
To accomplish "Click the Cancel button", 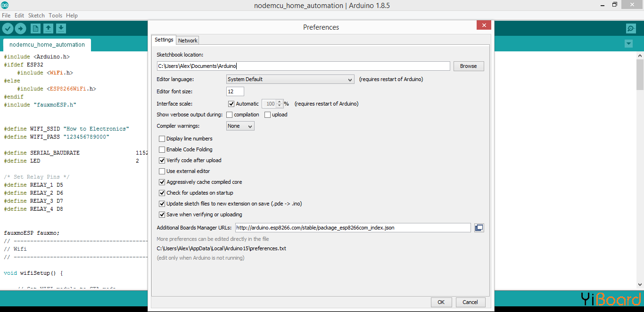I will point(470,302).
